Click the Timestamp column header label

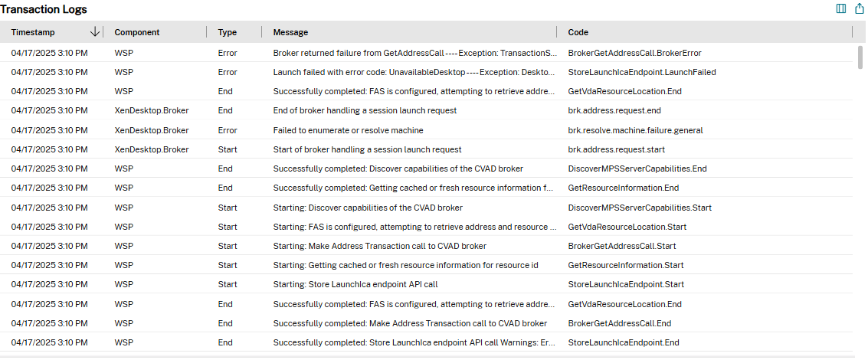click(33, 32)
